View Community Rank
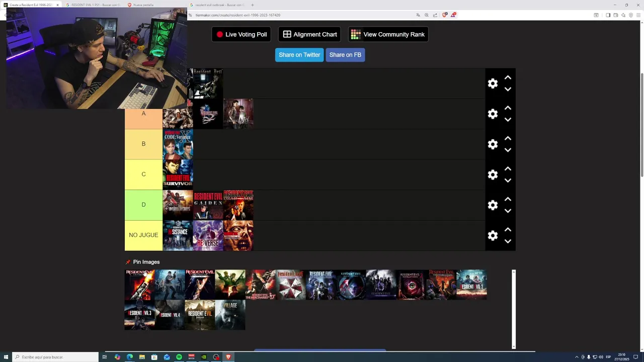 [x=388, y=34]
